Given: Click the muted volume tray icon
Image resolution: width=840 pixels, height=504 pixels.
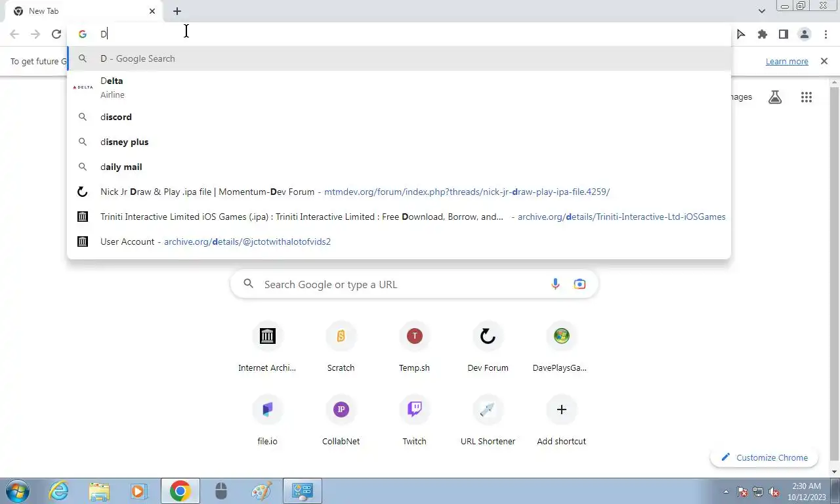Looking at the screenshot, I should [x=774, y=492].
